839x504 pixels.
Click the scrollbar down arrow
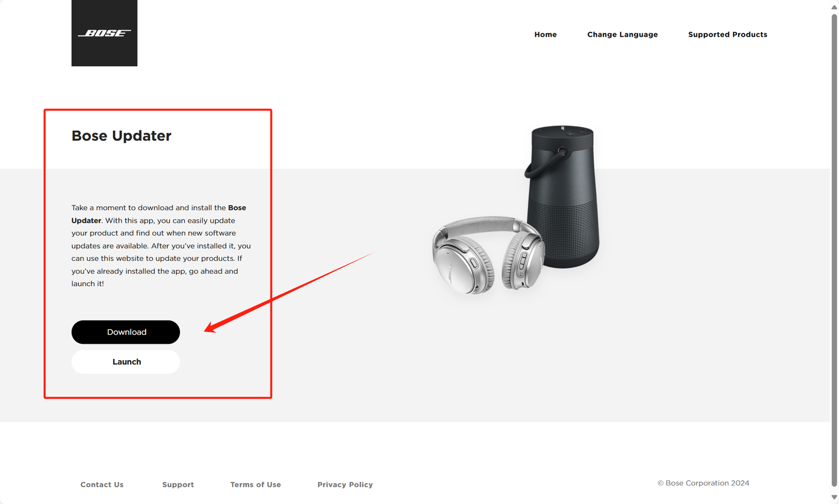tap(834, 497)
